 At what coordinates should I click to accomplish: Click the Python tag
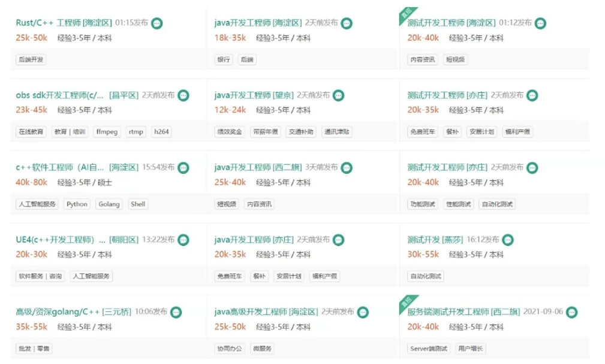[77, 204]
